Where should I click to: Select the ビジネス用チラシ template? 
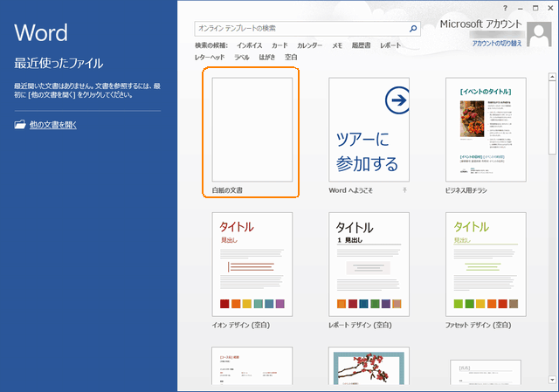(486, 130)
